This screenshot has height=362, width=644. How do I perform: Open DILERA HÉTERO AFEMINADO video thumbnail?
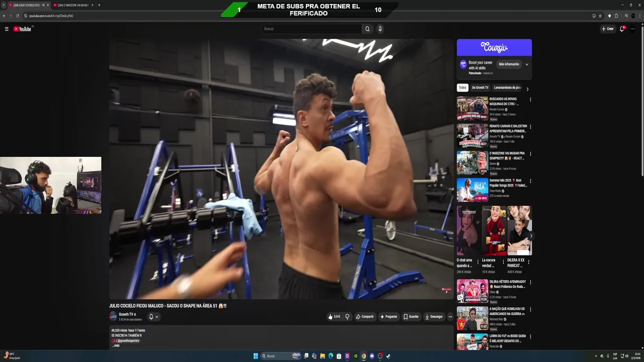click(472, 292)
